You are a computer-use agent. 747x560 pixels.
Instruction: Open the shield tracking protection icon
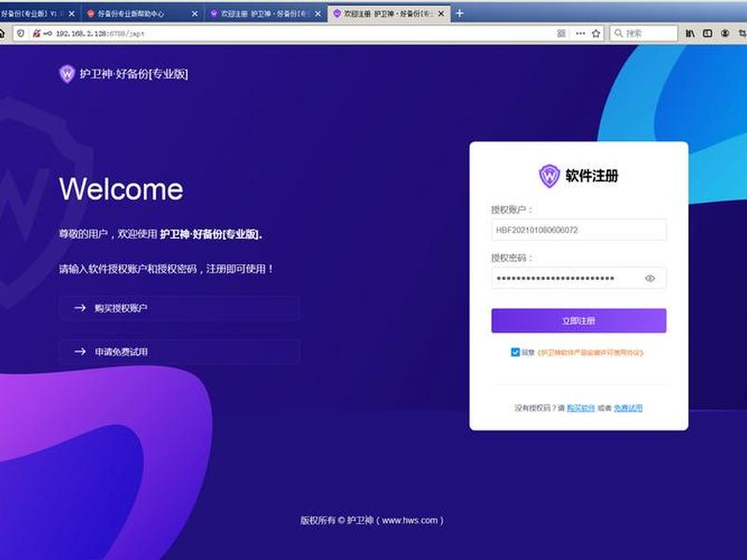click(x=21, y=34)
